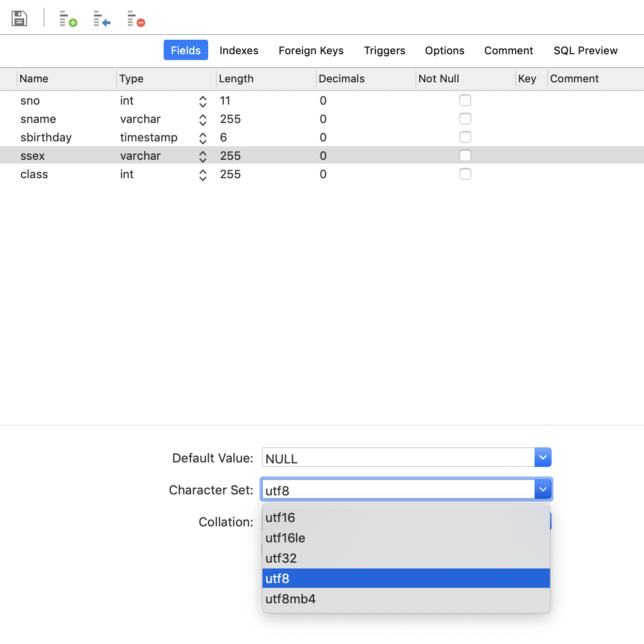644x644 pixels.
Task: Toggle Not Null for sbirthday field
Action: click(465, 137)
